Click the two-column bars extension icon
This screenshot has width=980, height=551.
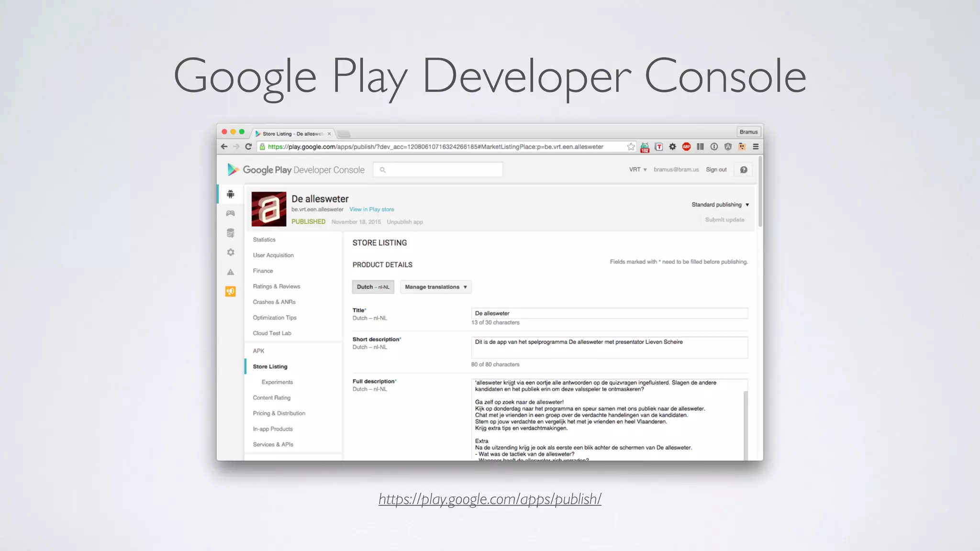pyautogui.click(x=700, y=147)
